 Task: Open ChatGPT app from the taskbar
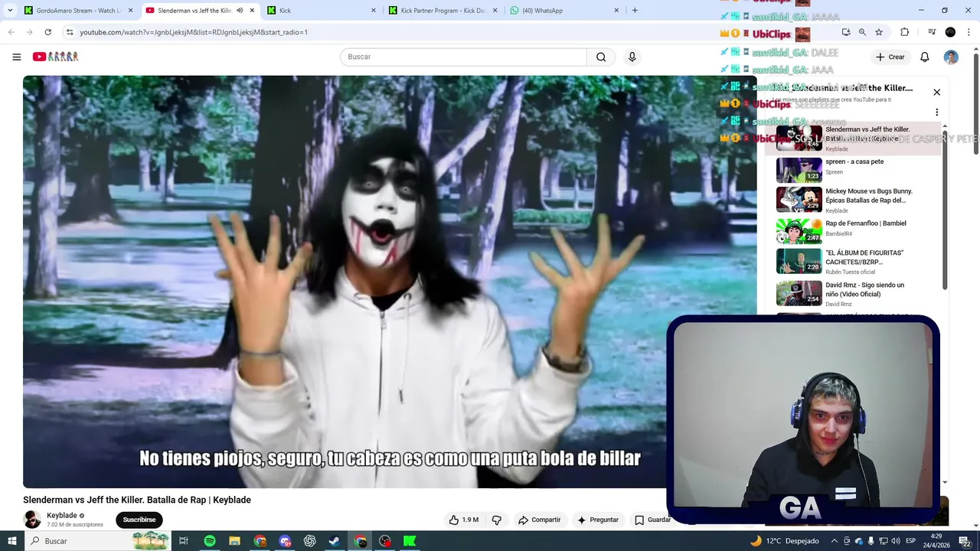tap(310, 541)
